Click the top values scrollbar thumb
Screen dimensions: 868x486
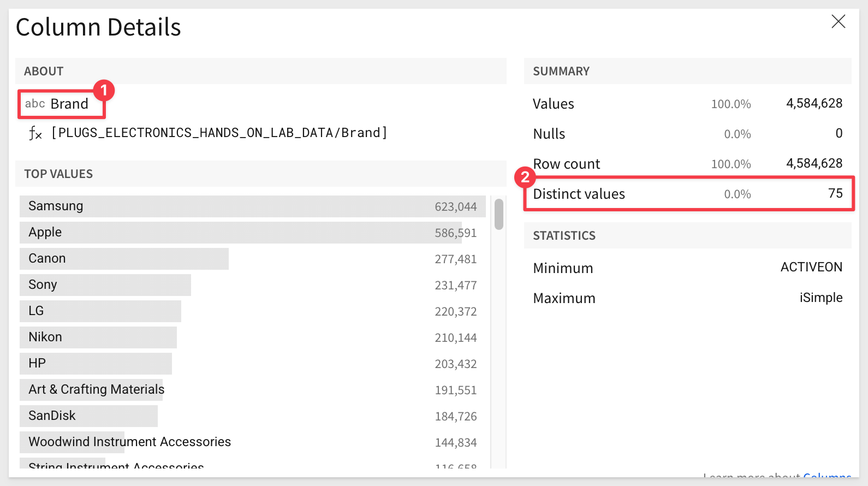click(x=499, y=215)
